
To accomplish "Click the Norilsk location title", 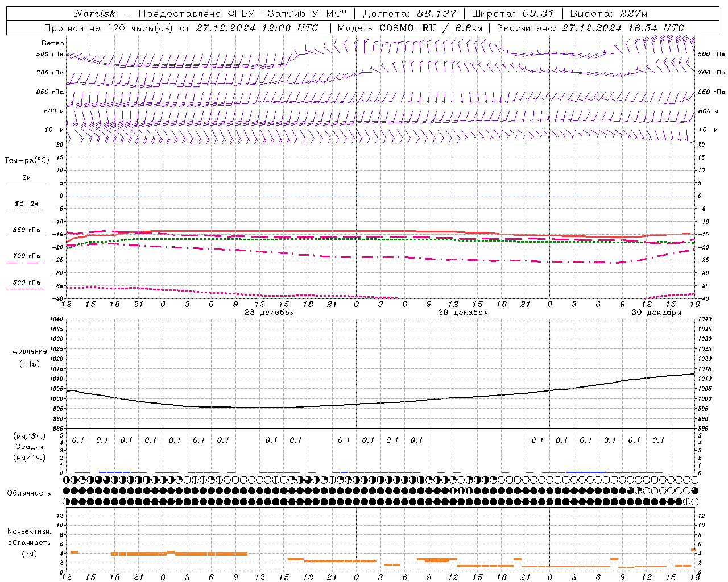I will pyautogui.click(x=95, y=14).
